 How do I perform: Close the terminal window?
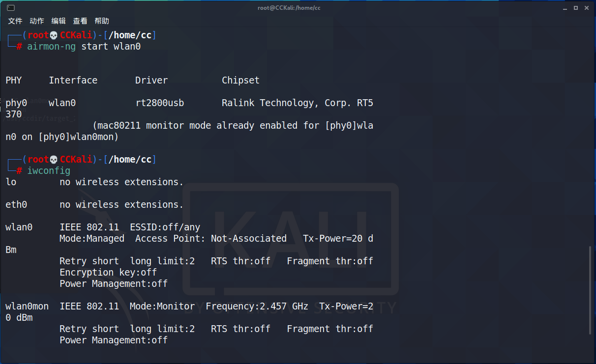pos(587,7)
